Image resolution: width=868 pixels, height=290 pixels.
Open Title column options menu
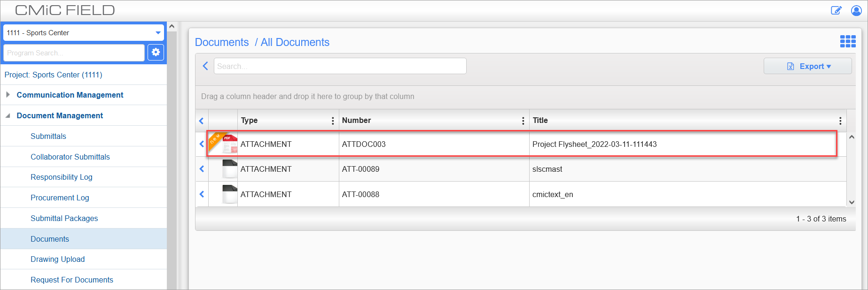(x=840, y=121)
